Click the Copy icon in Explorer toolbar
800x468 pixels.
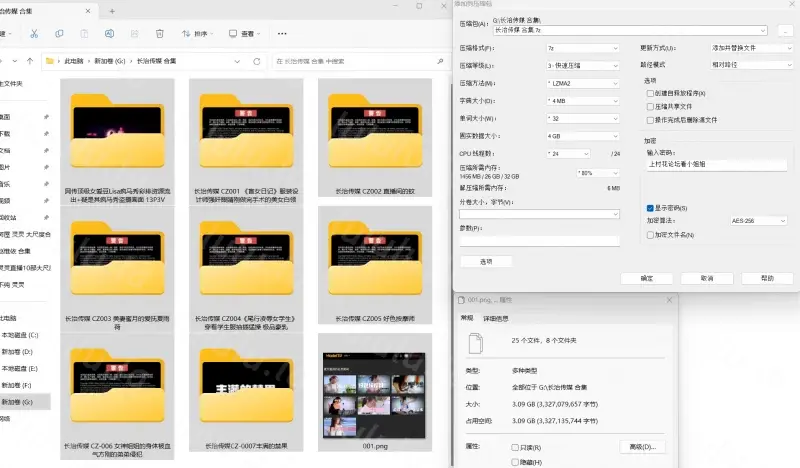(59, 34)
